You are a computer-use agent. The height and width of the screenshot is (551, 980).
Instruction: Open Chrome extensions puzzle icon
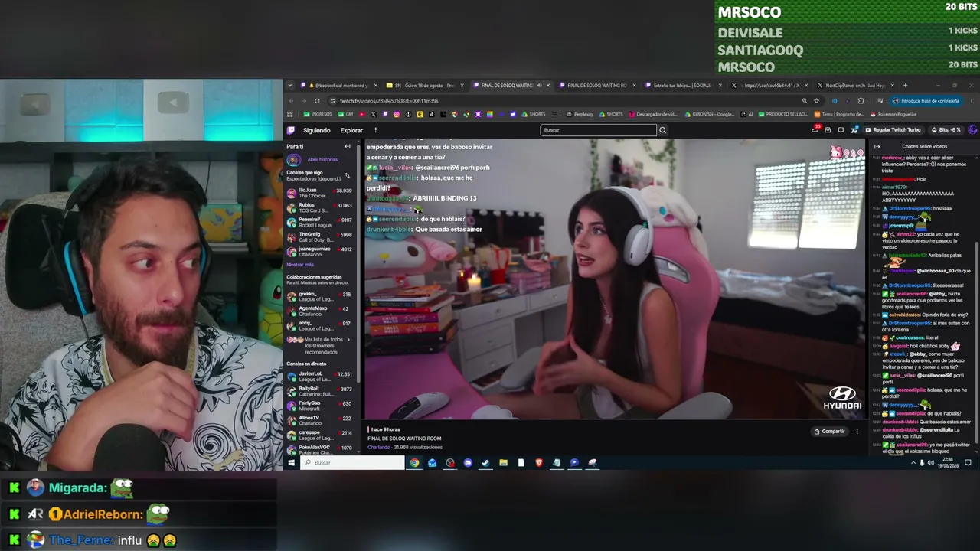pyautogui.click(x=861, y=101)
